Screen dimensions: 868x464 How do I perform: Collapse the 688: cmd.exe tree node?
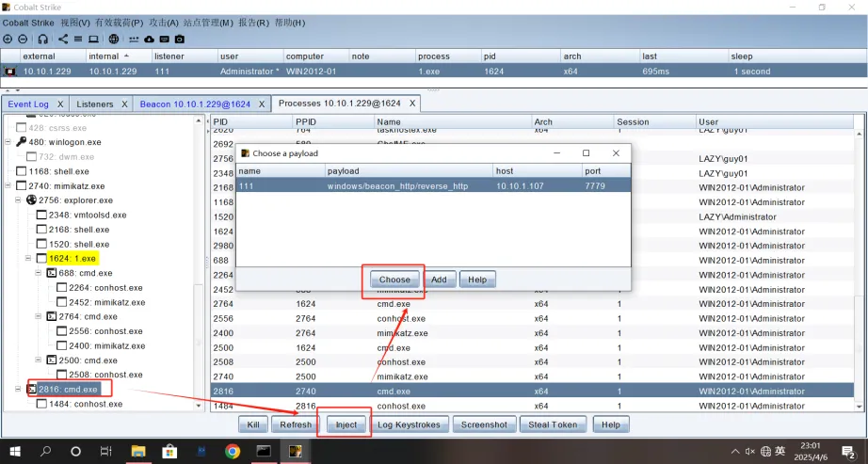click(x=39, y=273)
